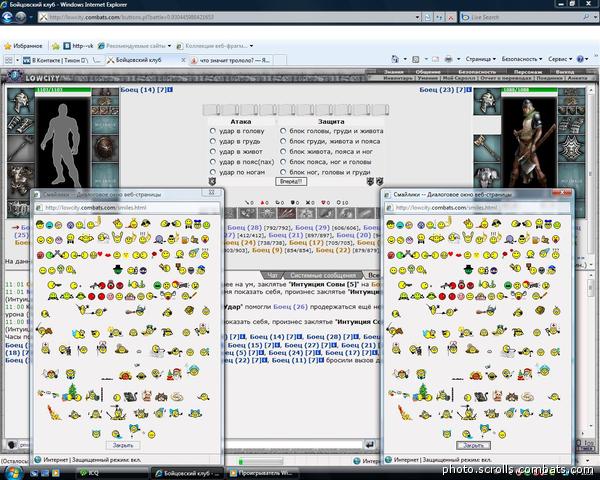Image resolution: width=600 pixels, height=480 pixels.
Task: Open the Безопасность dropdown in IE command bar
Action: click(x=522, y=59)
